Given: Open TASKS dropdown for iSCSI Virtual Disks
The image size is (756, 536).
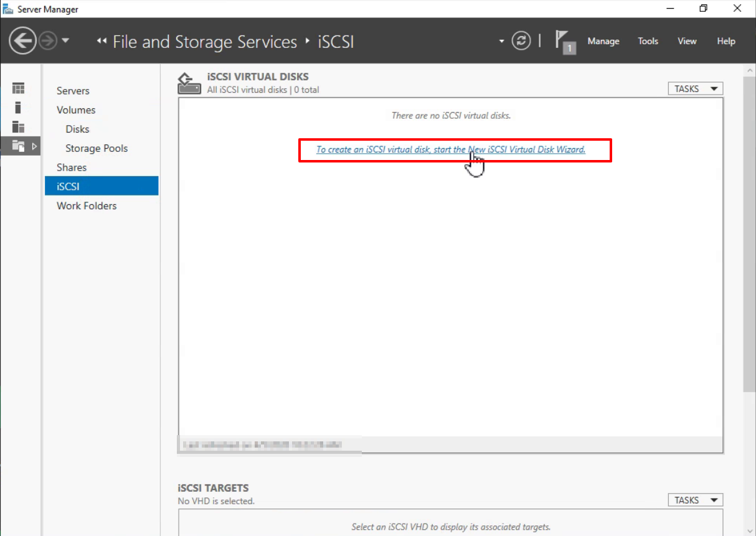Looking at the screenshot, I should click(696, 89).
